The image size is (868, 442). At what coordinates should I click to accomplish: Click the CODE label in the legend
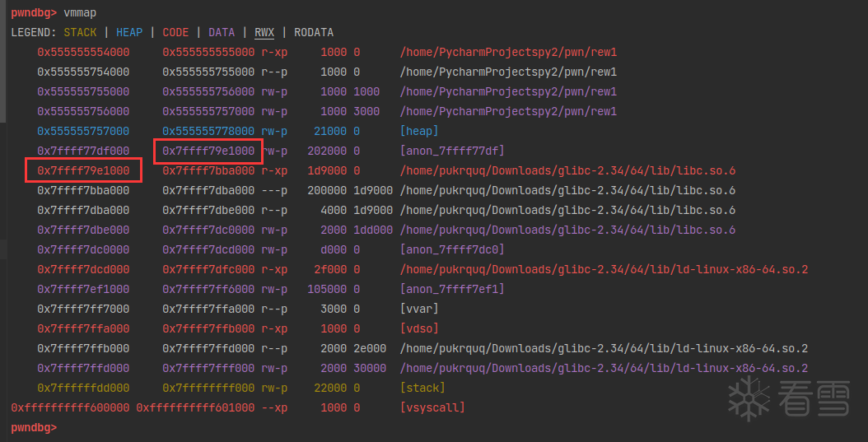click(x=175, y=33)
